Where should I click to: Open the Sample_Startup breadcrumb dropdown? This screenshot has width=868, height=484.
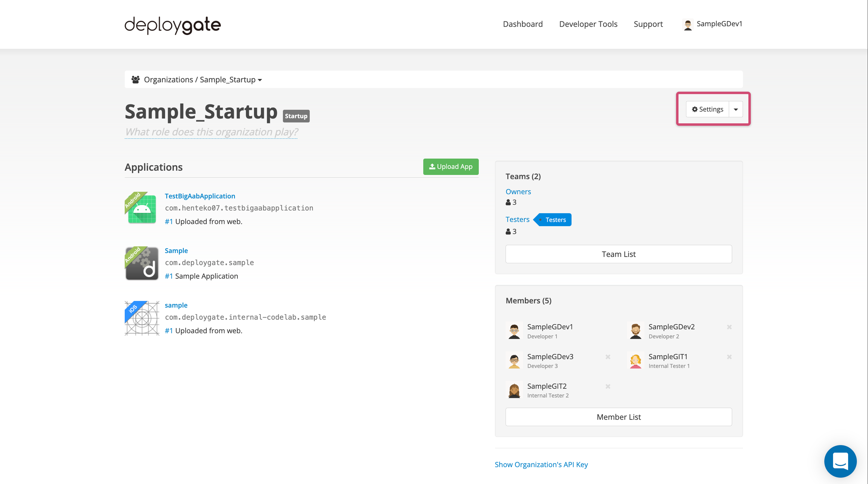(x=231, y=80)
